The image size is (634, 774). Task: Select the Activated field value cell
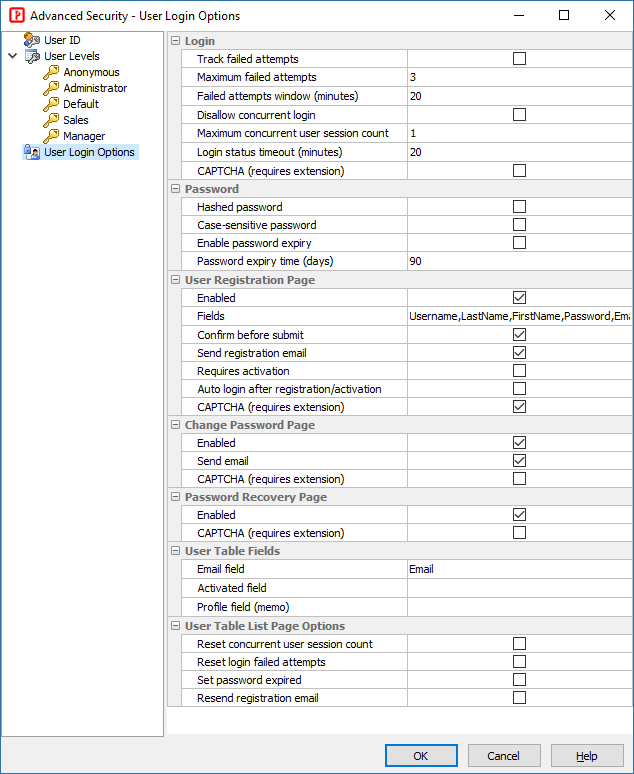pyautogui.click(x=520, y=588)
